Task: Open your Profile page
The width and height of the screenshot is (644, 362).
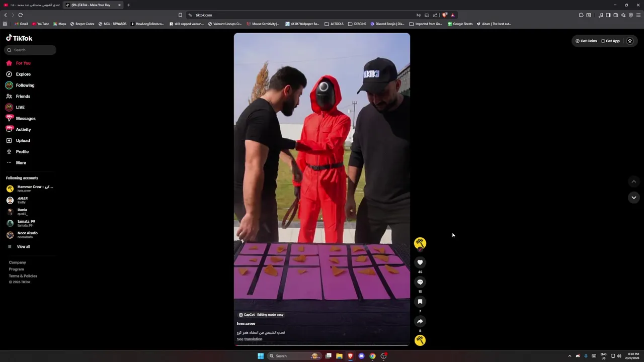Action: pyautogui.click(x=17, y=152)
